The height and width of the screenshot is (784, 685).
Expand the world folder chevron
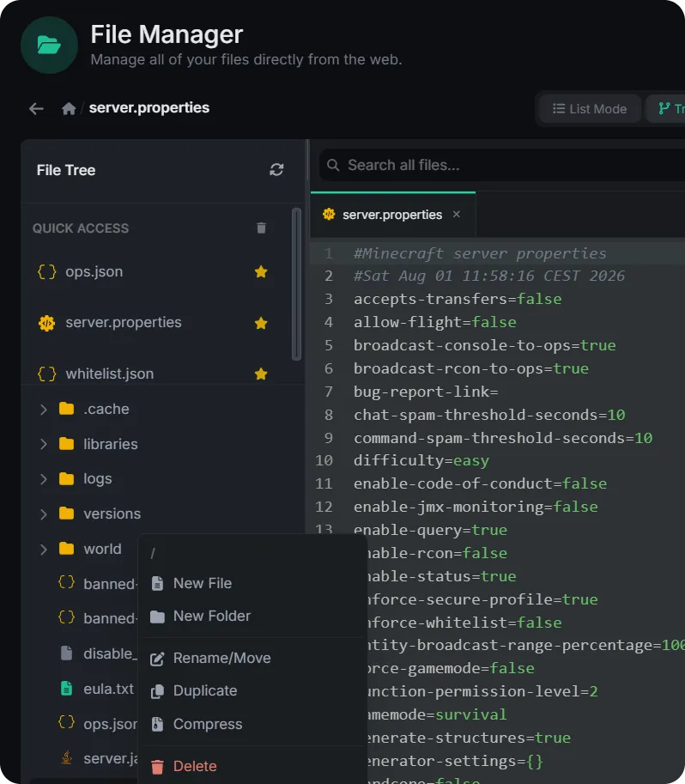point(44,549)
